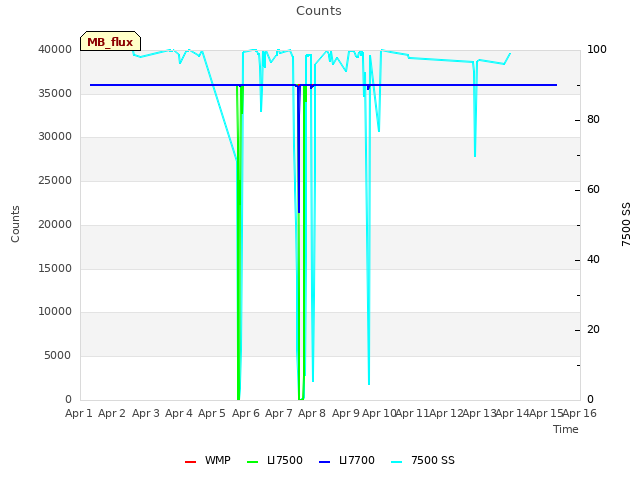640x480 pixels.
Task: Click the cyan 7500 SS legend swatch
Action: click(x=397, y=462)
